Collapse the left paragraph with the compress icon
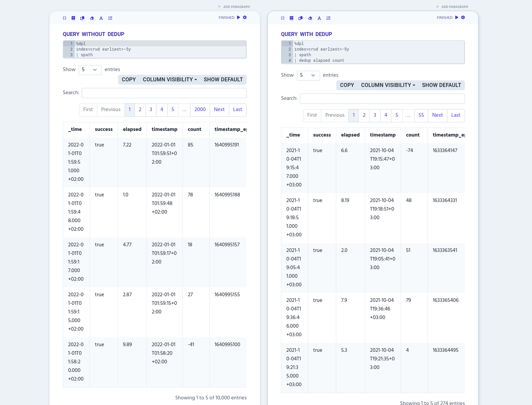Screen dimensions: 532x405 (x=64, y=18)
